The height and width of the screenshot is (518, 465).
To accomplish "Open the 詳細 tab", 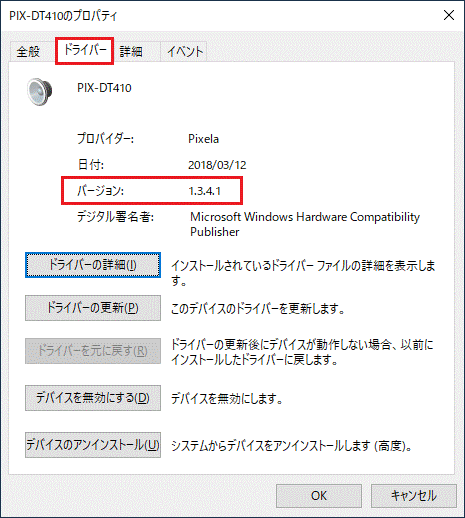I will click(x=131, y=52).
